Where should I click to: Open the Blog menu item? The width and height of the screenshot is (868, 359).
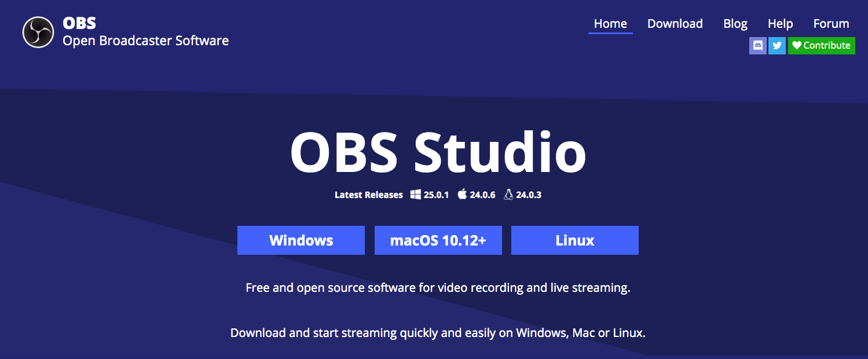click(x=735, y=24)
